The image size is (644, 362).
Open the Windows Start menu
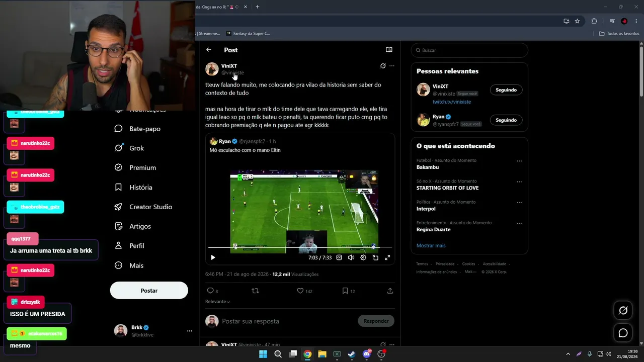pyautogui.click(x=263, y=354)
